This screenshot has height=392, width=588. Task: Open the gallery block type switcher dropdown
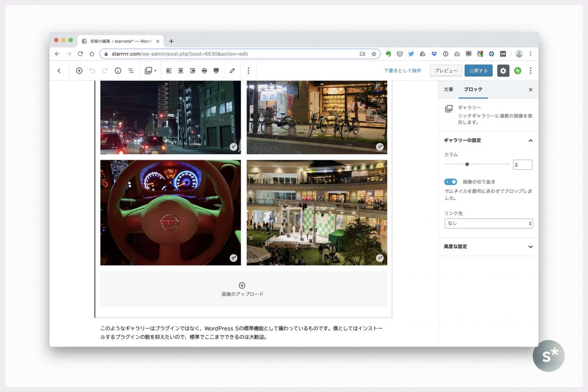pyautogui.click(x=151, y=71)
